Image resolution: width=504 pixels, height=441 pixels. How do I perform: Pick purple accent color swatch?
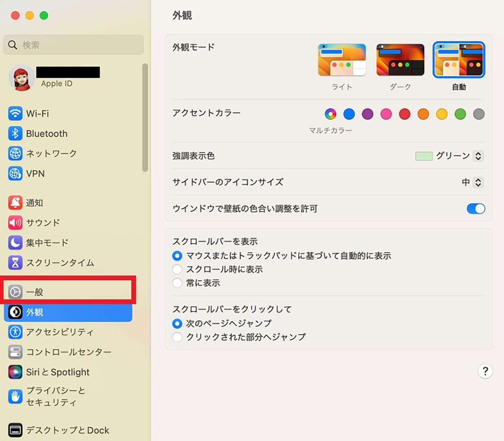tap(367, 114)
